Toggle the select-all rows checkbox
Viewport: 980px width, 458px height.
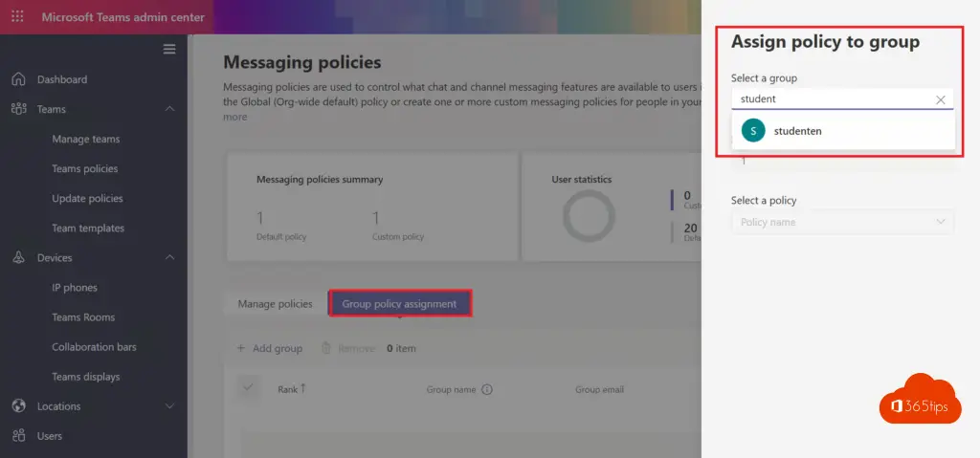pyautogui.click(x=249, y=388)
